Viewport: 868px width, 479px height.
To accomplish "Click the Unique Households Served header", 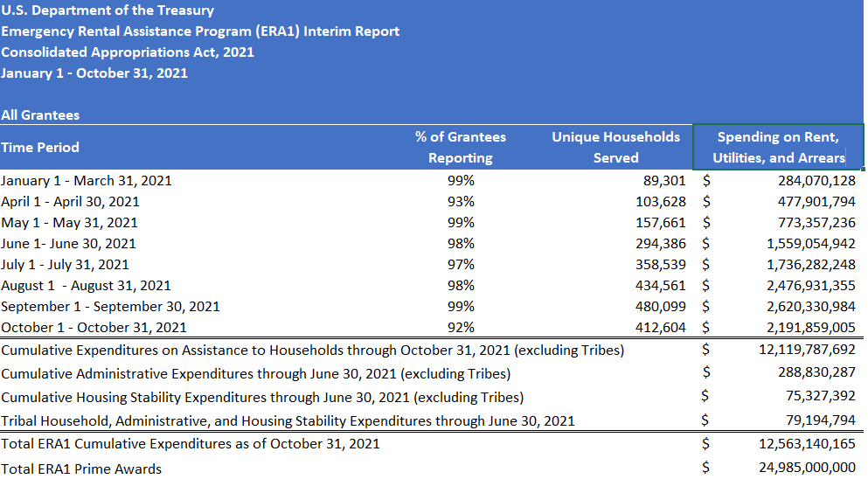I will click(x=615, y=148).
